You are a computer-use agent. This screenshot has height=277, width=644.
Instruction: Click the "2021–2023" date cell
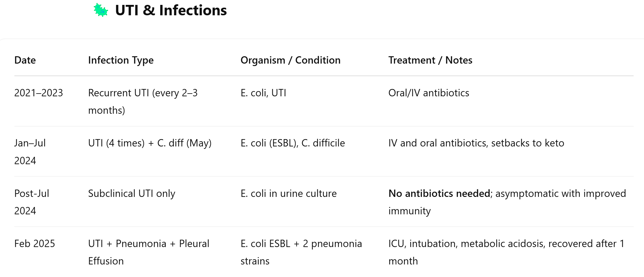click(x=38, y=93)
